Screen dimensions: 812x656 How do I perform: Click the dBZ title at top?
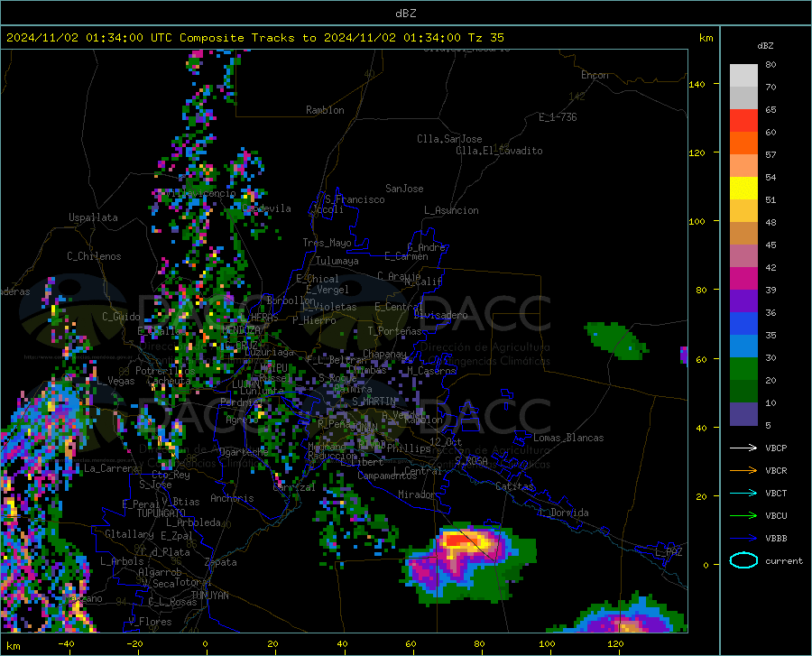405,14
